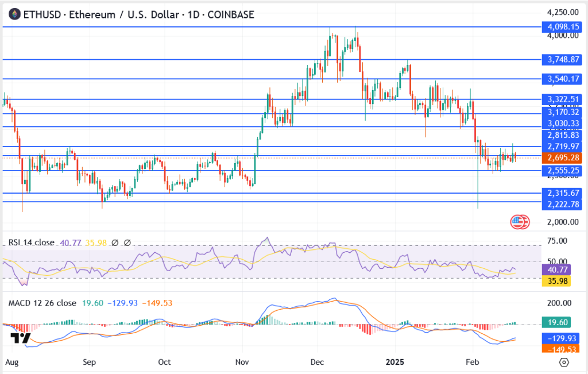Open chart settings via the hexagon gear icon
This screenshot has height=374, width=588.
pyautogui.click(x=564, y=363)
